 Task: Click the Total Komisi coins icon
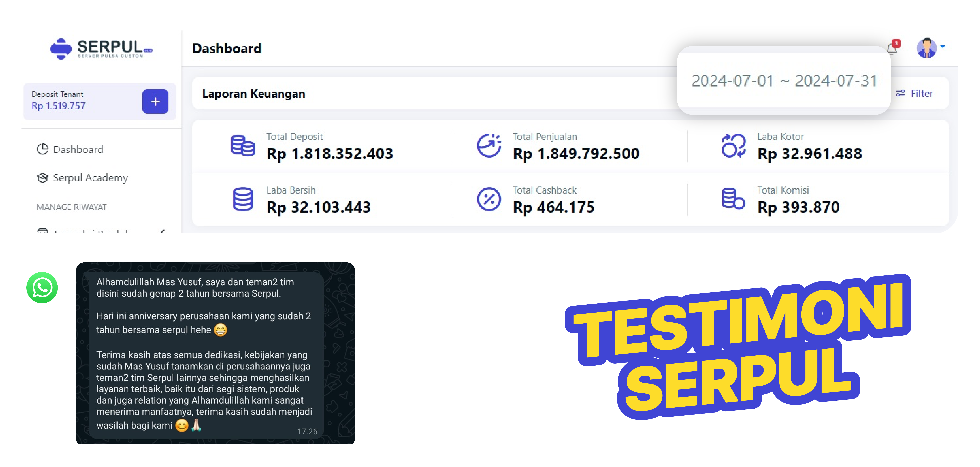(733, 199)
